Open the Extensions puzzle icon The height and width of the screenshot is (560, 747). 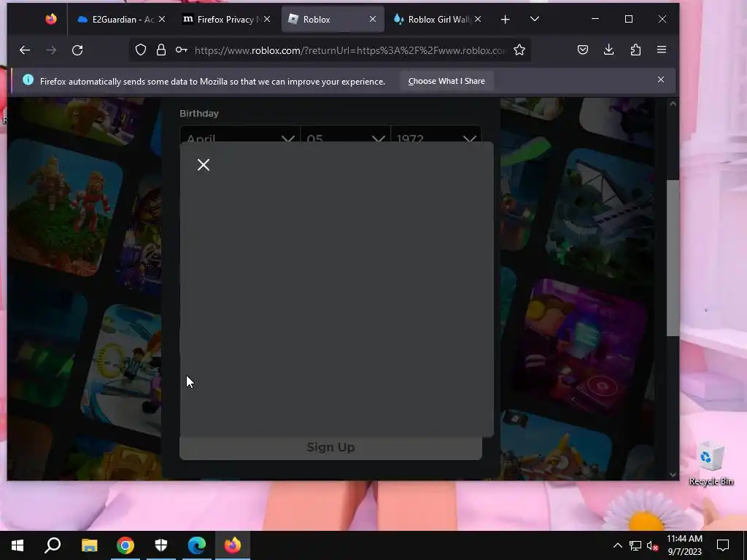[x=635, y=50]
